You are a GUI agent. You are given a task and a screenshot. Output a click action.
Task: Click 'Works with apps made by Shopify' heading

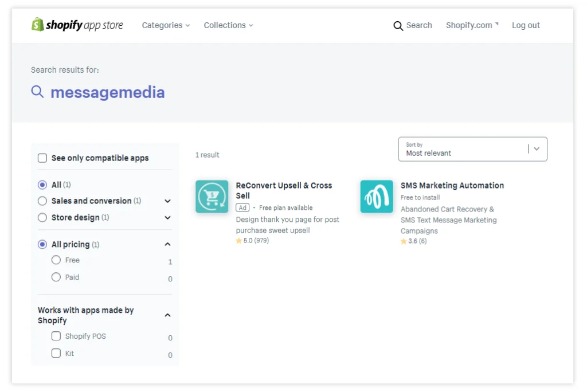click(x=86, y=315)
